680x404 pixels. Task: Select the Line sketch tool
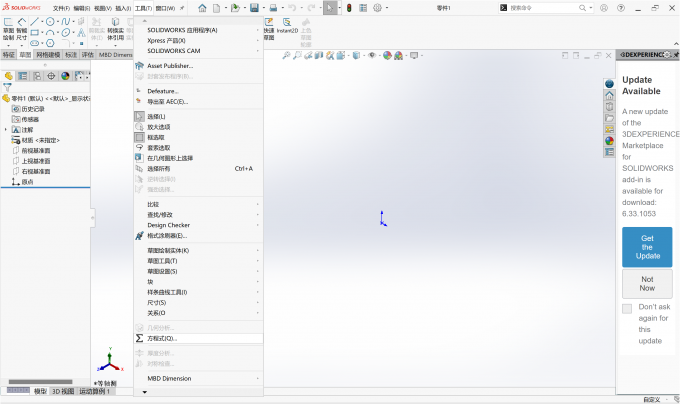[34, 21]
